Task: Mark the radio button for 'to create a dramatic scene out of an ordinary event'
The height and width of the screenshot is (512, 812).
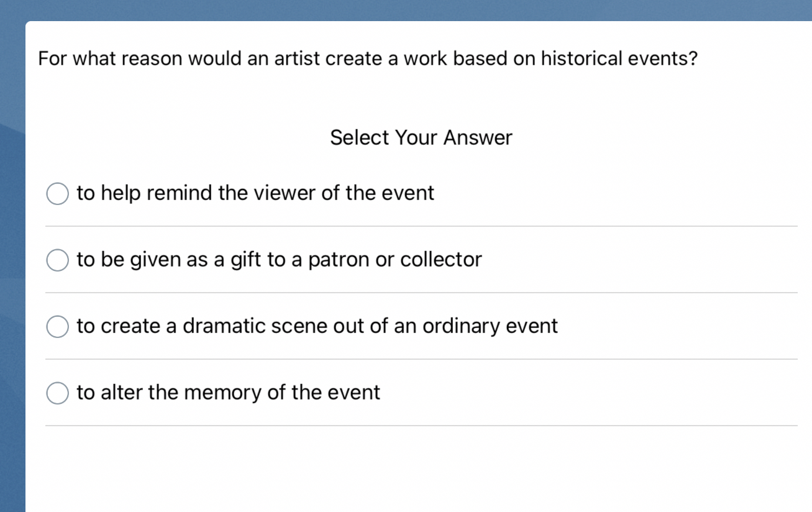Action: [x=57, y=326]
